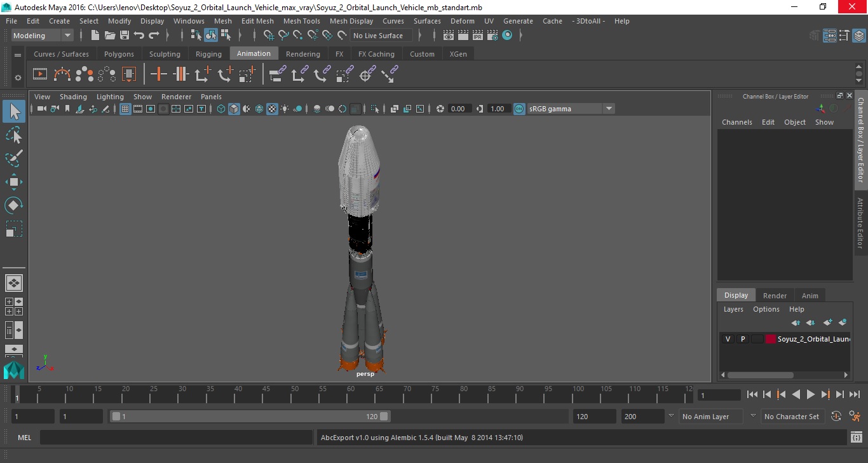
Task: Toggle the viewport Grid display
Action: click(x=125, y=109)
